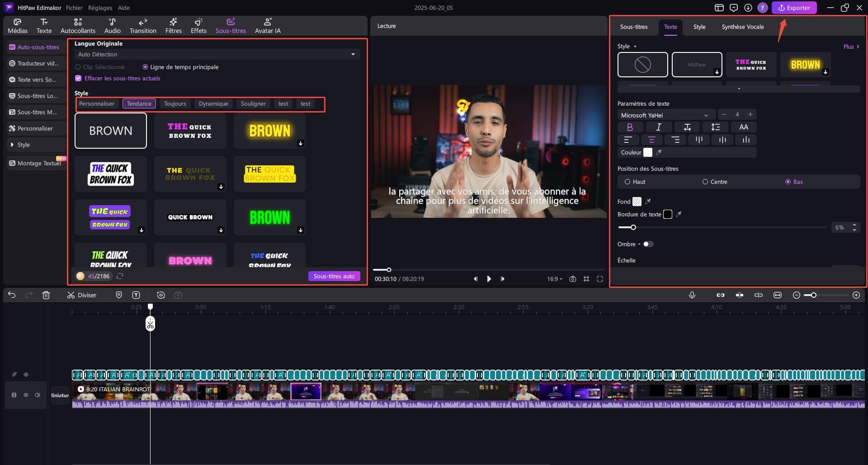The width and height of the screenshot is (868, 465).
Task: Select the yellow glowing BROWN subtitle style
Action: 270,131
